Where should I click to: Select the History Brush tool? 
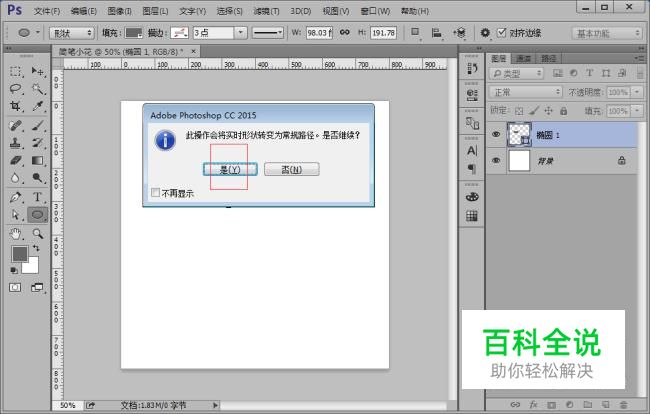[38, 143]
